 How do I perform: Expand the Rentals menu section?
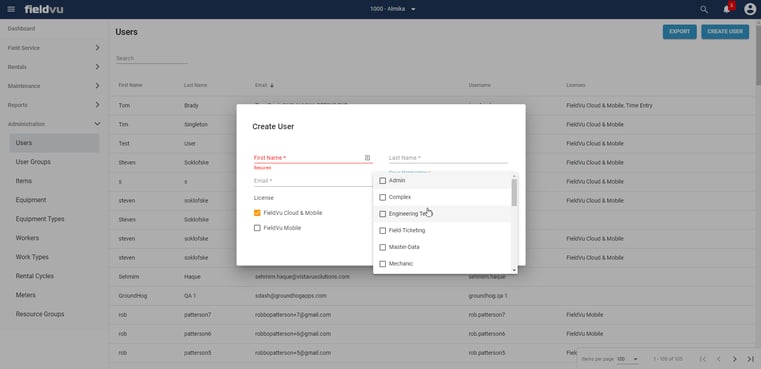[54, 67]
